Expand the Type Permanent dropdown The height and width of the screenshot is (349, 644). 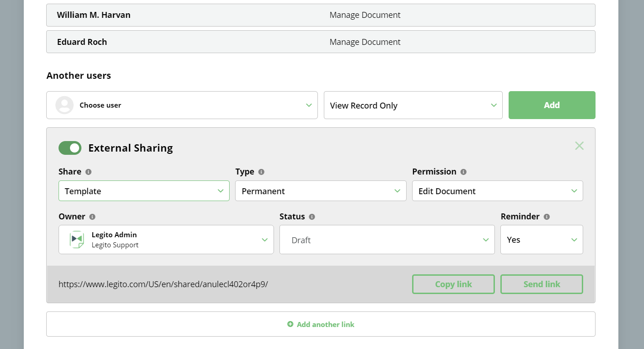(x=321, y=191)
